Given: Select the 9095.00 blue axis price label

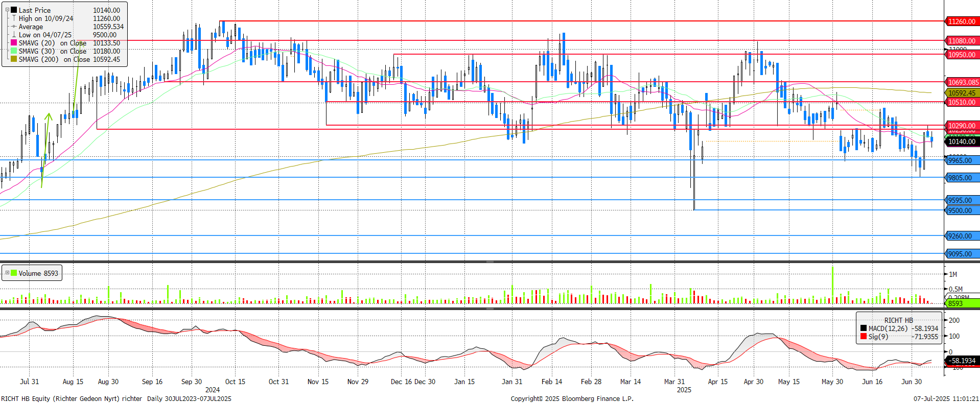Looking at the screenshot, I should 962,254.
